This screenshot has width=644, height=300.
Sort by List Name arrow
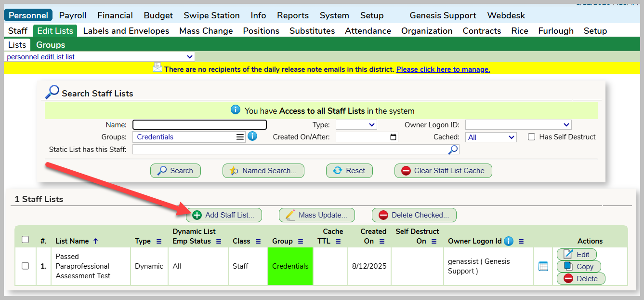click(95, 241)
